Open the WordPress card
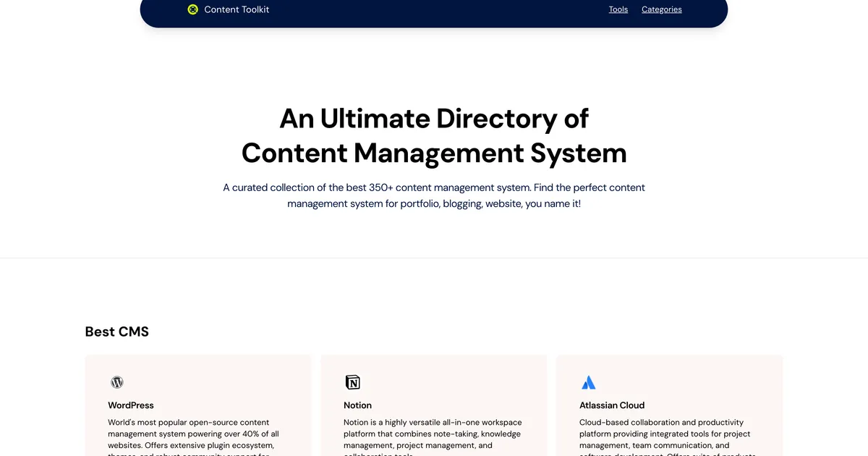 pos(198,405)
